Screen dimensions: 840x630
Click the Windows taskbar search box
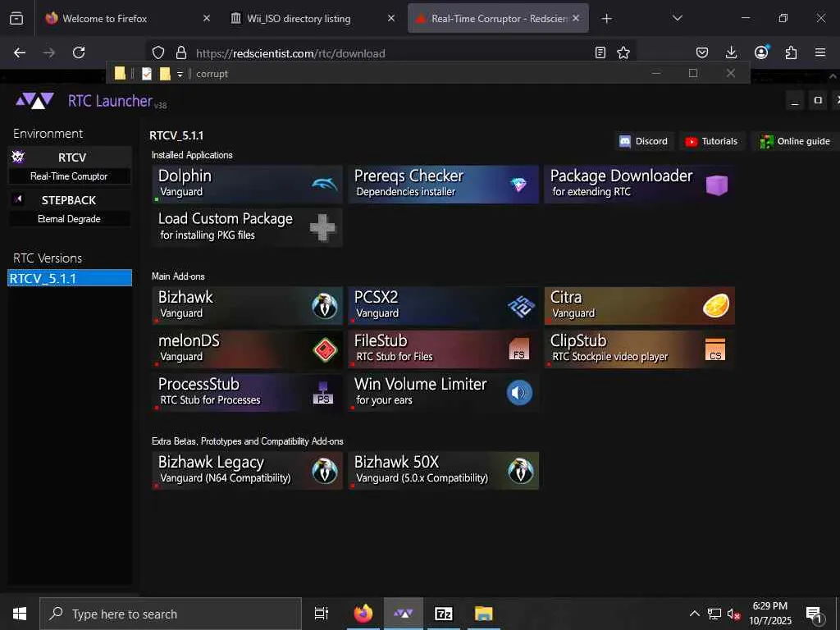click(x=171, y=614)
